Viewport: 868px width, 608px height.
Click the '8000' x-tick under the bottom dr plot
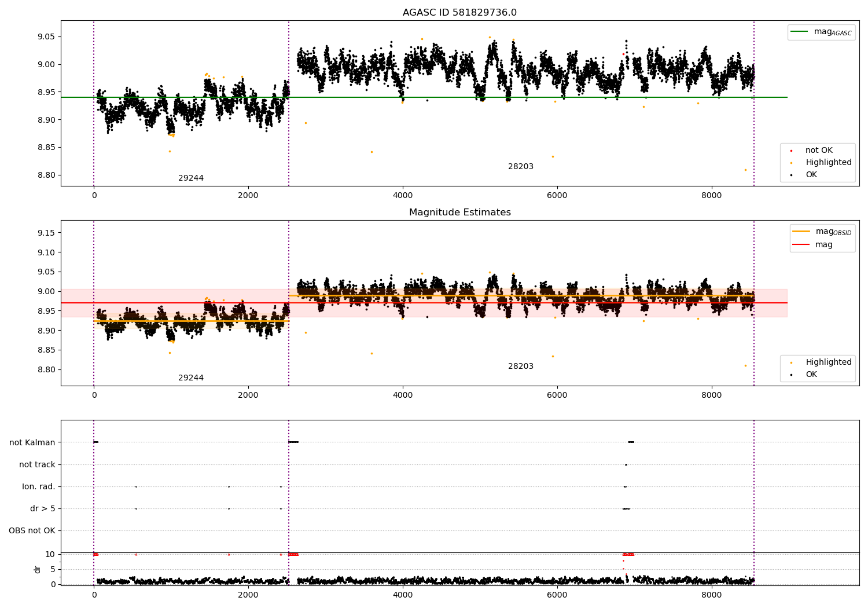tap(712, 595)
